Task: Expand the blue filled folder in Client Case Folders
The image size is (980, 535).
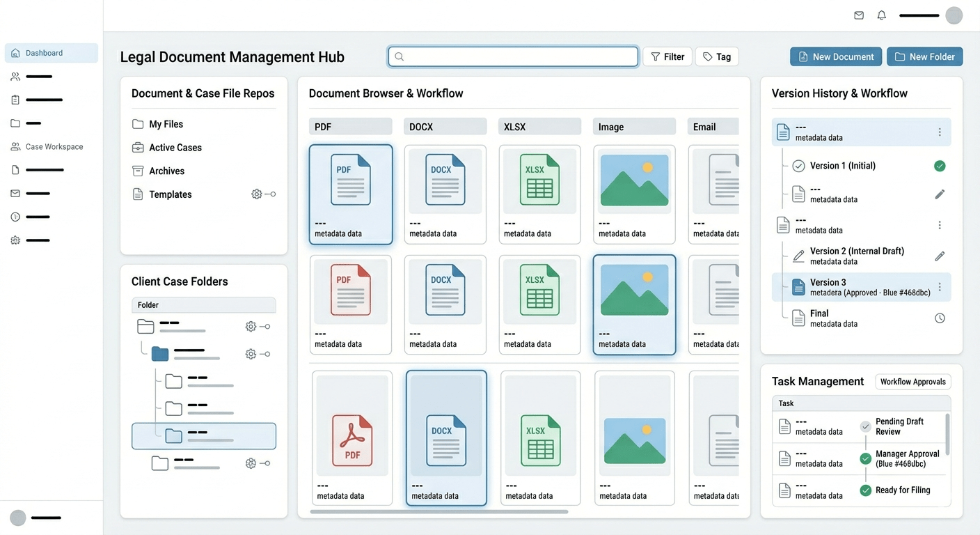Action: tap(160, 354)
